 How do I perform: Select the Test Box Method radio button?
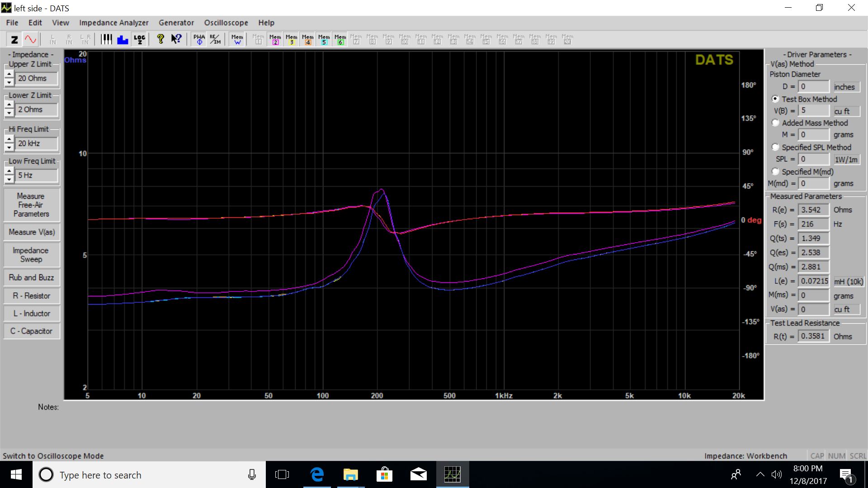click(x=775, y=99)
